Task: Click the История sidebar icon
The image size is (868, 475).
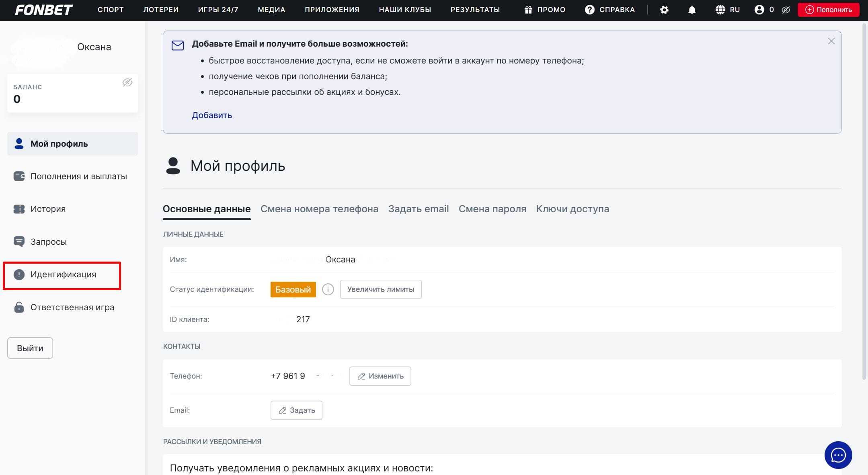Action: click(19, 209)
